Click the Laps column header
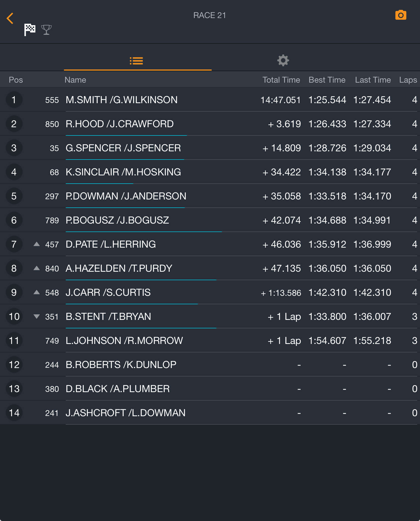 click(x=408, y=80)
